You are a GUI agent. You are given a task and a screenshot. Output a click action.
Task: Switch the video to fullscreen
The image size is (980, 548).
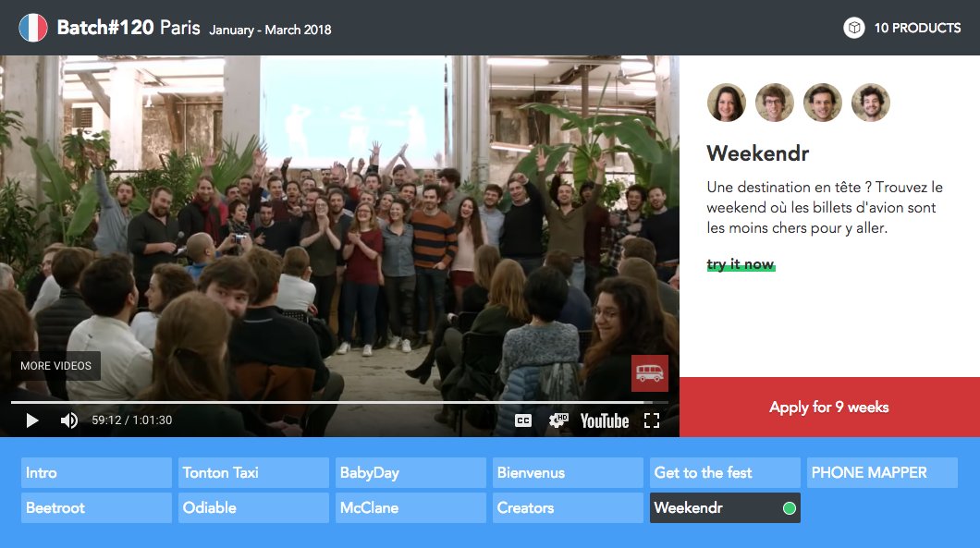tap(652, 420)
